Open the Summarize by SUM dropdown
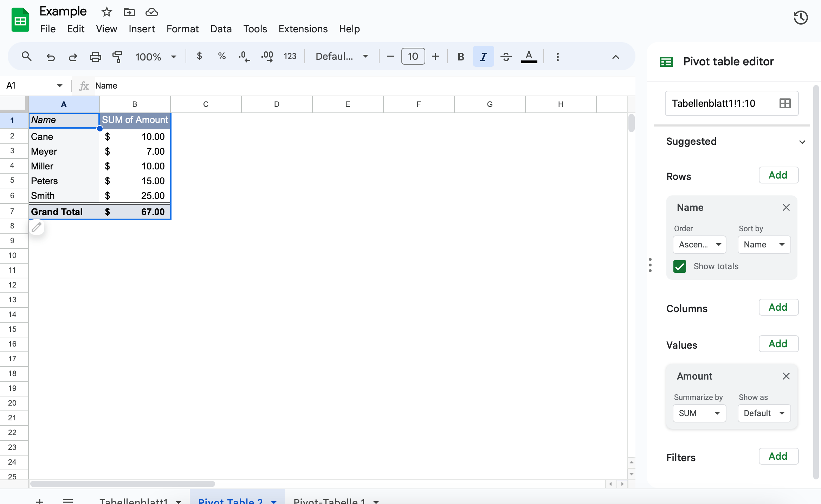 [x=699, y=413]
